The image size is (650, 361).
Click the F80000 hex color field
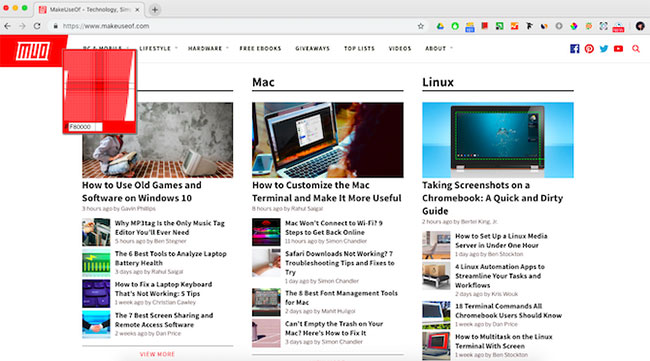pos(85,127)
